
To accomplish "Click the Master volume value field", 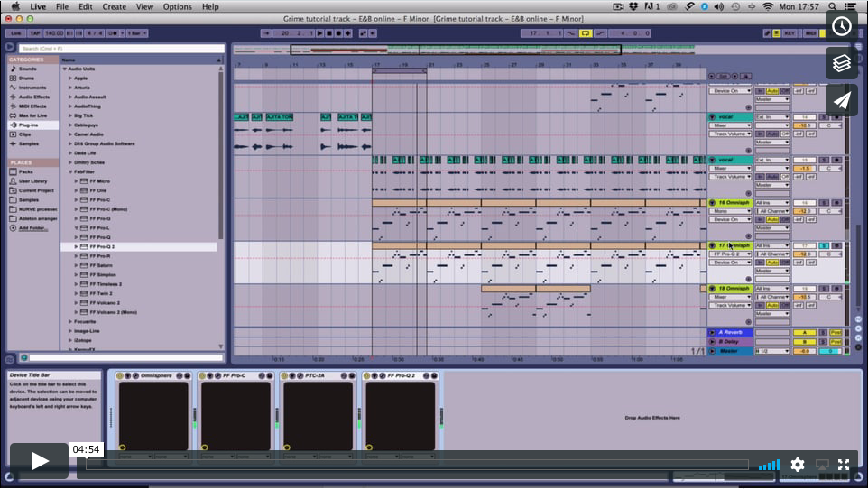I will point(804,351).
